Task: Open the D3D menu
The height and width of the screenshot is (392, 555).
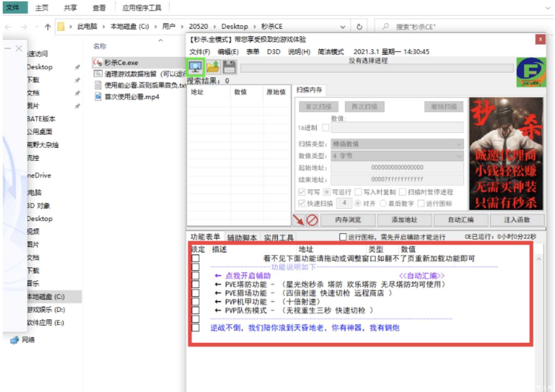Action: tap(274, 52)
